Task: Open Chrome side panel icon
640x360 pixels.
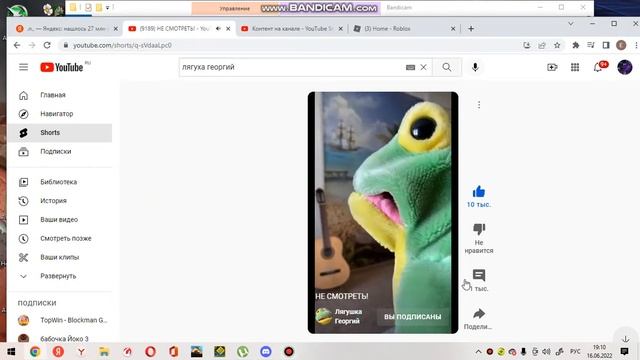Action: 606,45
